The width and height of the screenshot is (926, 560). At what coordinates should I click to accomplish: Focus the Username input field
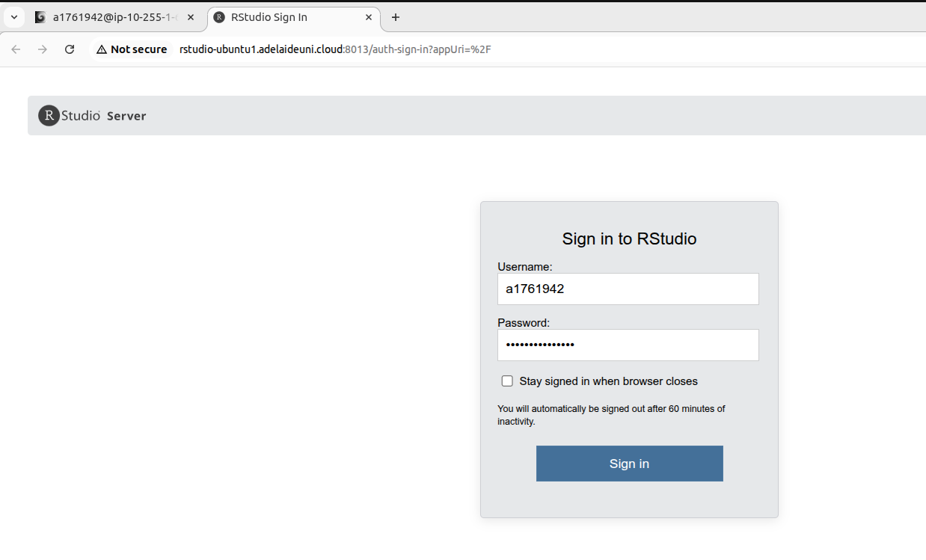[628, 289]
